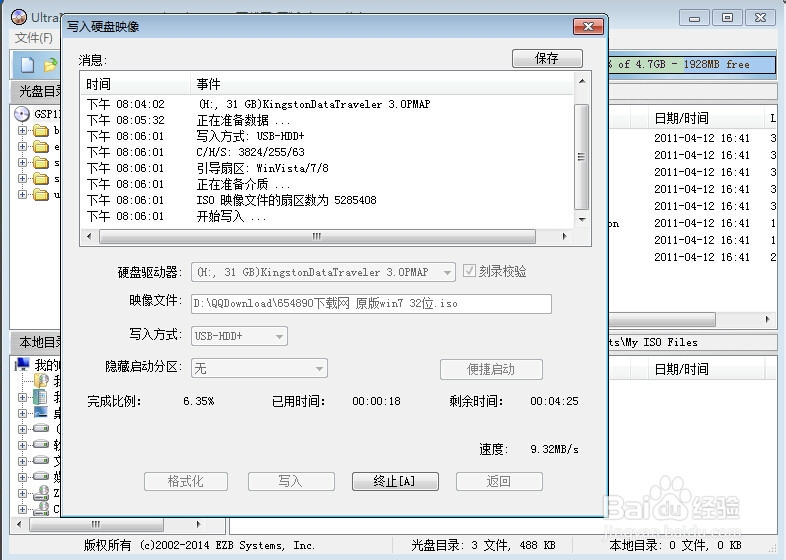This screenshot has width=786, height=560.
Task: Expand the 'b' folder tree node
Action: click(23, 130)
